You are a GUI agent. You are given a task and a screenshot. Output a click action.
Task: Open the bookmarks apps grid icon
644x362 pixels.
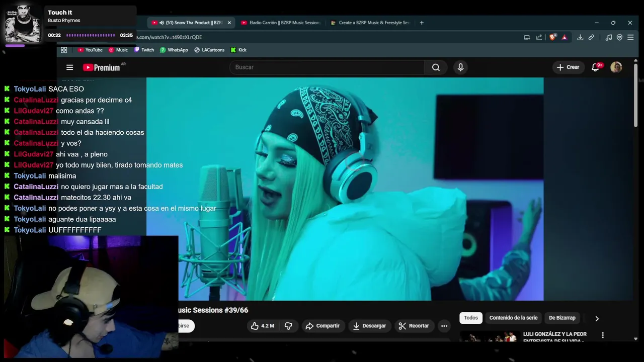click(64, 50)
